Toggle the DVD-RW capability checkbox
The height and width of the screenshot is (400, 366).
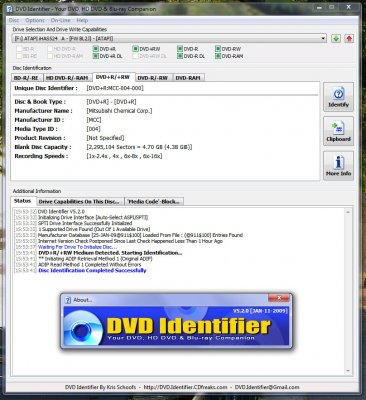(x=218, y=49)
